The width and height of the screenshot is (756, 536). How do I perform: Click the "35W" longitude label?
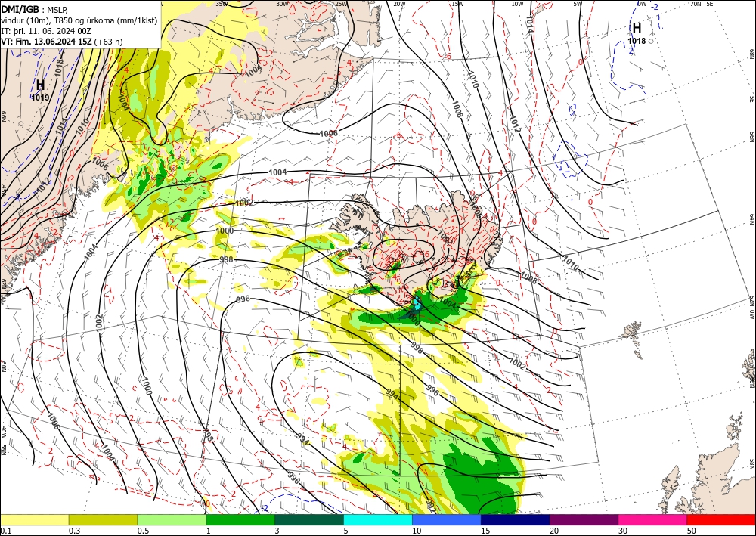click(222, 4)
